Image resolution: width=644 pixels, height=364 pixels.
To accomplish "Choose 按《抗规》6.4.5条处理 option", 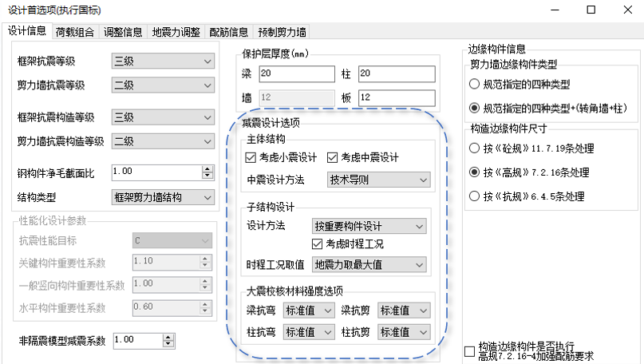I will tap(475, 196).
